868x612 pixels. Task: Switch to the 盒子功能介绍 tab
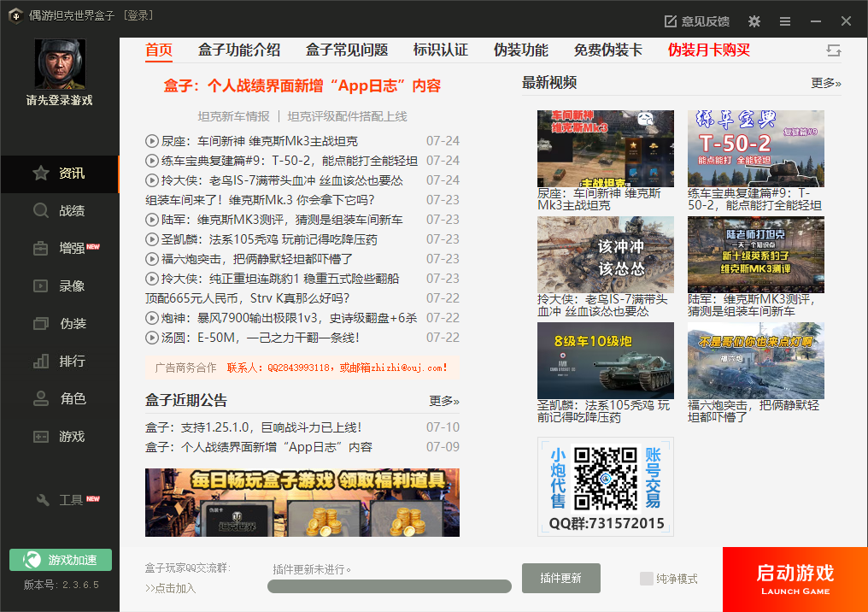pyautogui.click(x=239, y=50)
